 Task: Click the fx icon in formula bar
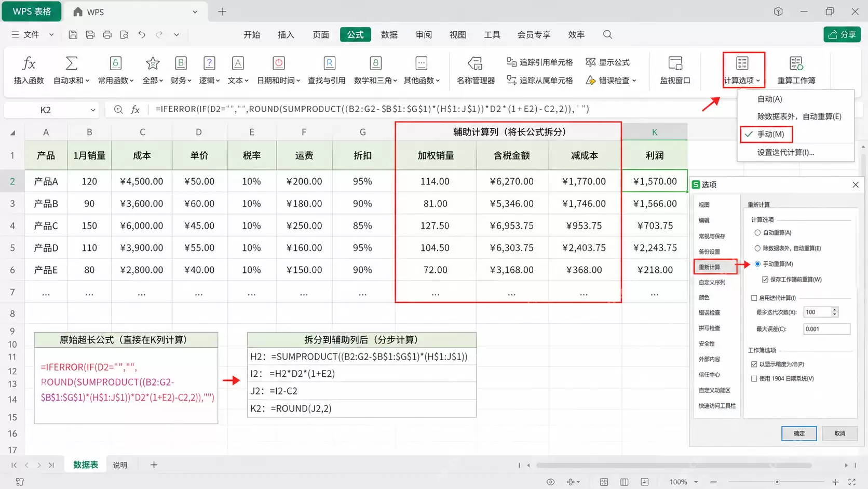135,110
